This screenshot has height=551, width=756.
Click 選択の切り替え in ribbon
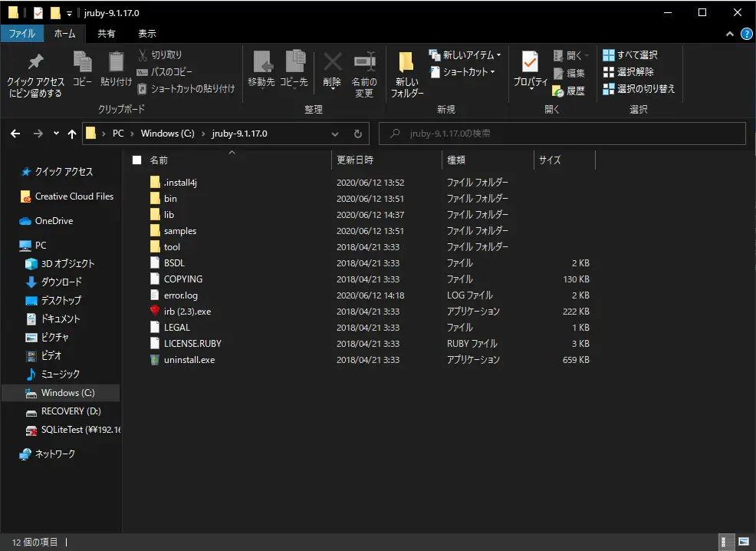[x=639, y=89]
